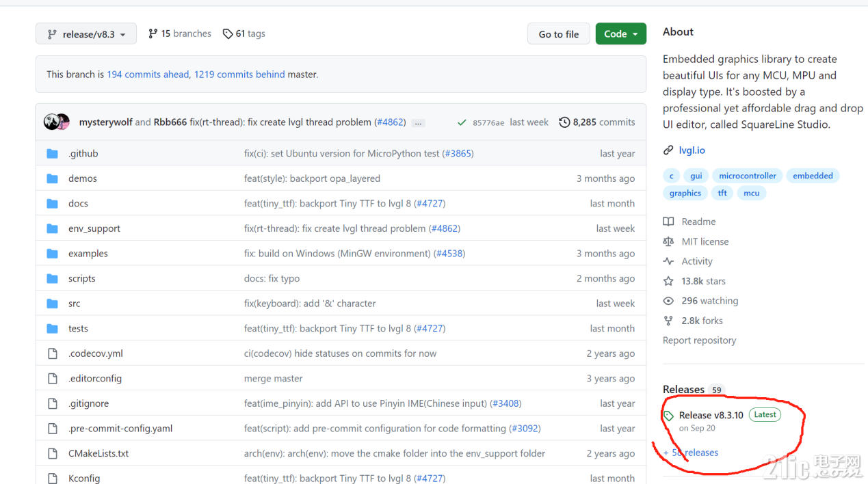Open the scripts folder

[x=82, y=278]
